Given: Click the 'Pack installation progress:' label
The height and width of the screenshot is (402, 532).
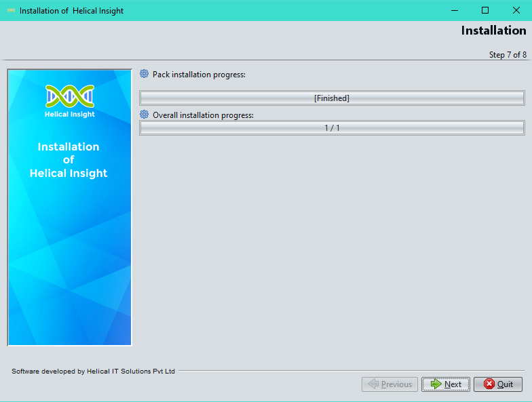Looking at the screenshot, I should tap(199, 75).
